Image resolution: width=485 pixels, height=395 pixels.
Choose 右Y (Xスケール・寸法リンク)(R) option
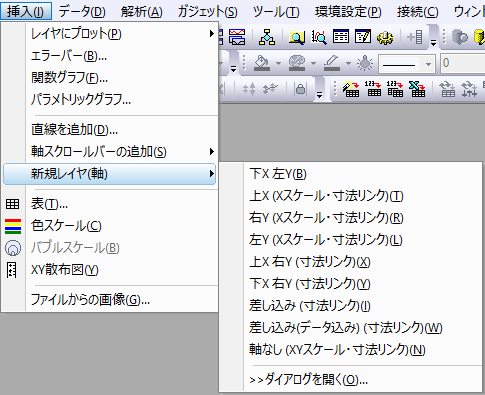tap(351, 218)
